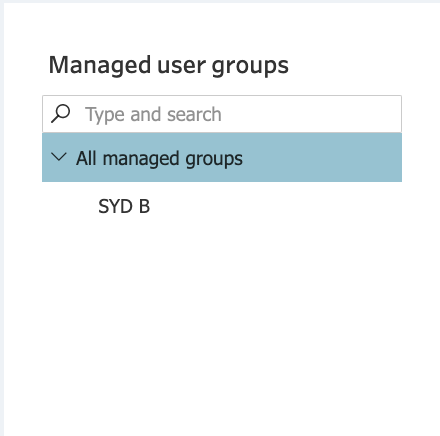This screenshot has height=436, width=440.
Task: Collapse the All managed groups chevron
Action: 59,157
